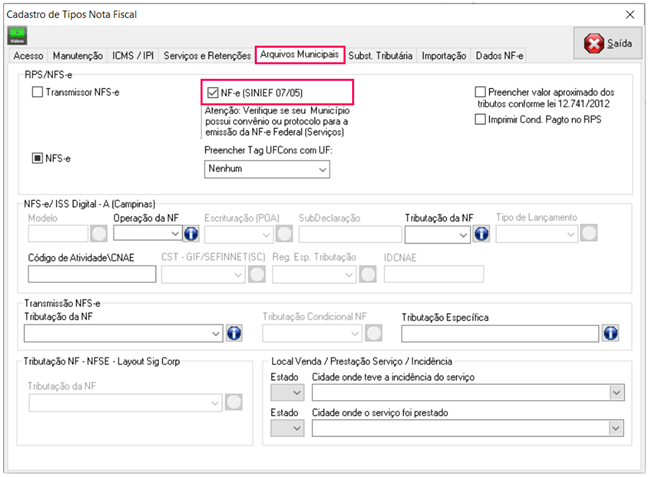Go to Serviços e Retenções tab

pyautogui.click(x=204, y=56)
